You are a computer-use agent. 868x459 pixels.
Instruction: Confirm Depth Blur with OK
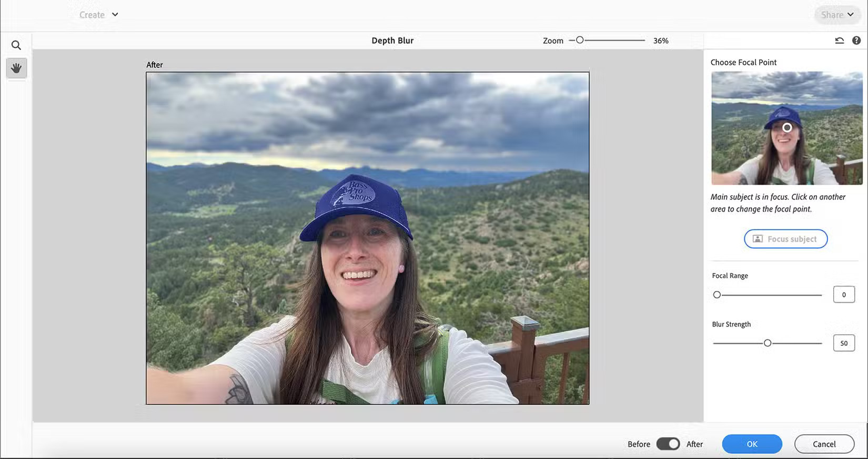point(752,444)
